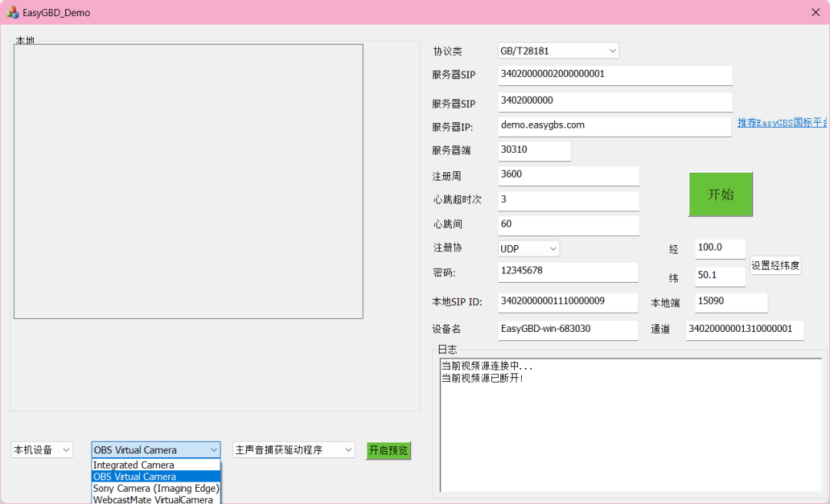
Task: Click log line 当前视频源已断开!
Action: [482, 378]
